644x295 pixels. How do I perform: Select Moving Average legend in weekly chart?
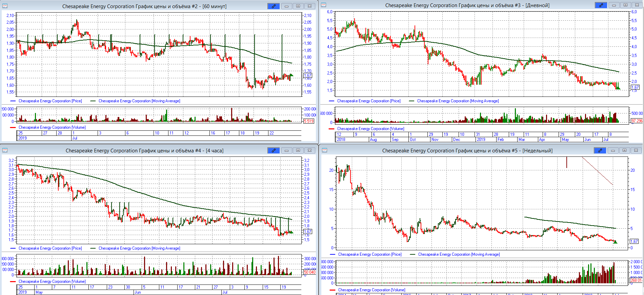459,254
